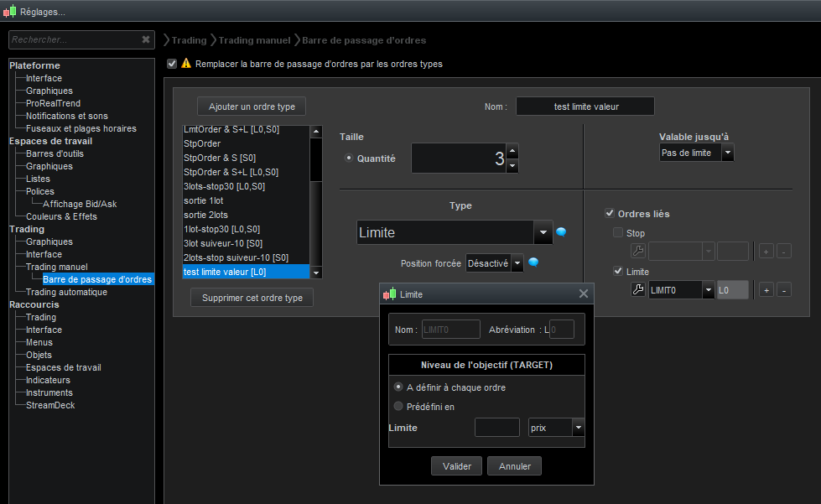This screenshot has height=504, width=821.
Task: Click the candlestick icon in the Limite dialog title
Action: [x=390, y=294]
